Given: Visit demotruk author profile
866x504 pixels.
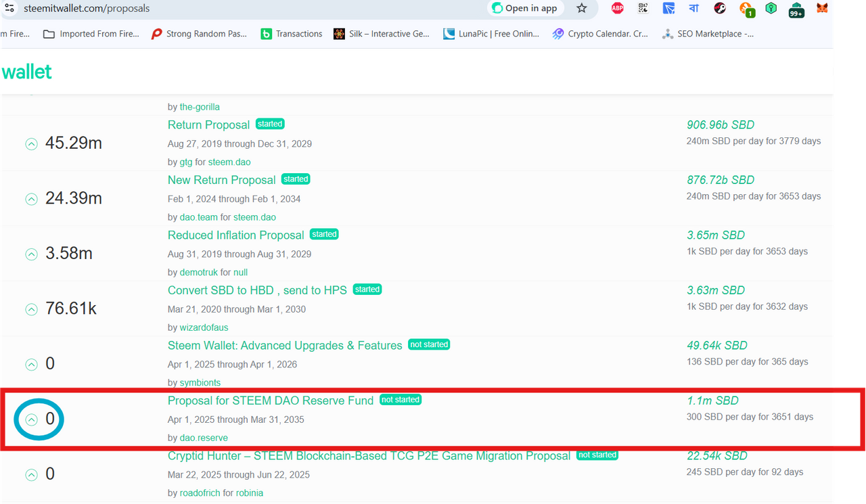Looking at the screenshot, I should tap(200, 273).
